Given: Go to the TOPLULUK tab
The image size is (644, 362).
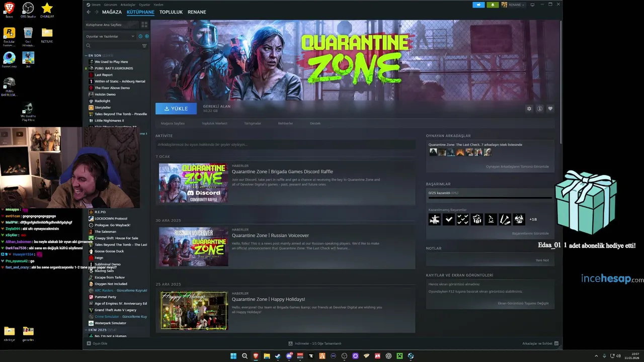Looking at the screenshot, I should pos(171,12).
